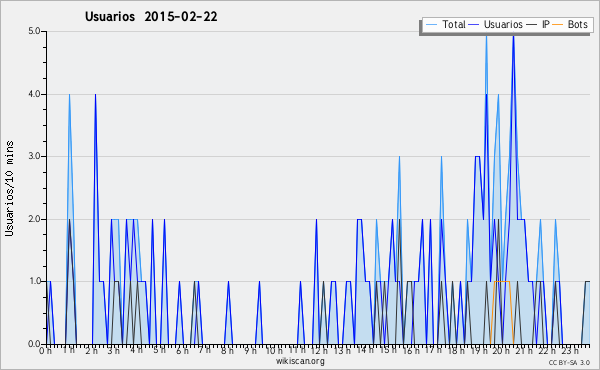Screen dimensions: 600x370
Task: Click the '5.0' y-axis value
Action: [34, 31]
